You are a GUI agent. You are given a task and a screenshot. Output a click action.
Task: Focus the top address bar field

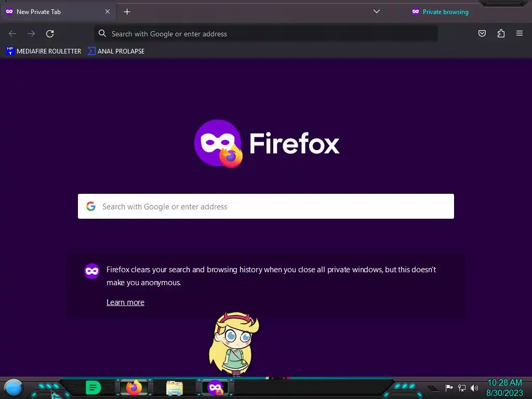265,34
